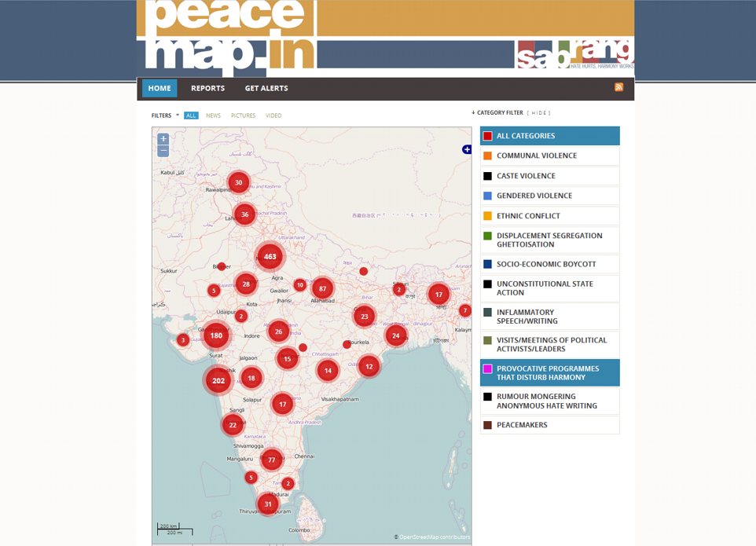Click the green Displacement Segregation swatch
The height and width of the screenshot is (546, 756).
[487, 236]
